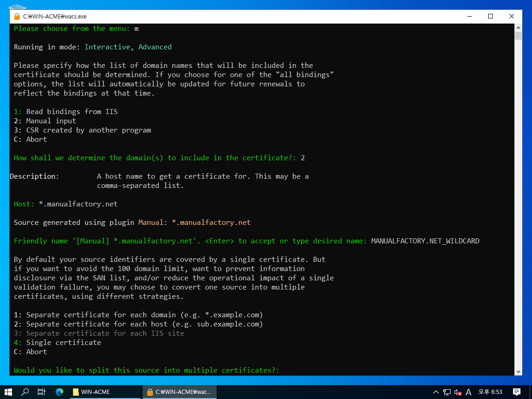Viewport: 532px width, 399px height.
Task: Click 'CSR created by another program' line
Action: point(83,130)
